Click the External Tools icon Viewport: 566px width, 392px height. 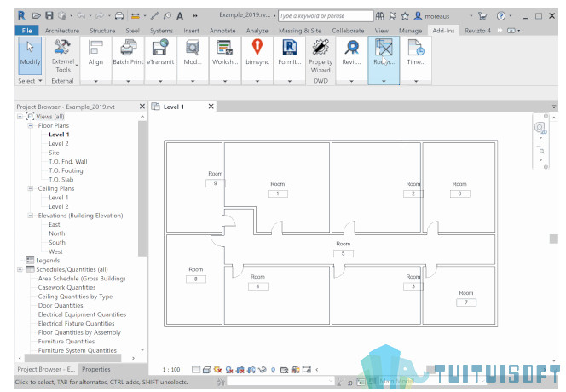tap(62, 47)
